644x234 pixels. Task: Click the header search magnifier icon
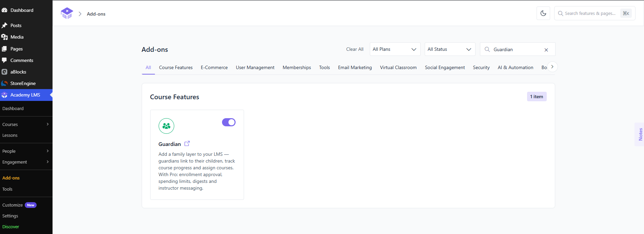561,14
